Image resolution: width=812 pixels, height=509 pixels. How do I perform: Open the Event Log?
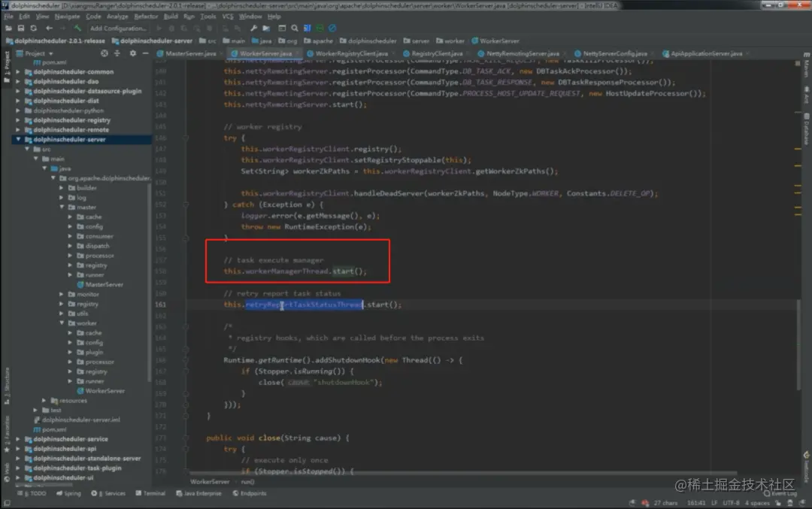781,494
